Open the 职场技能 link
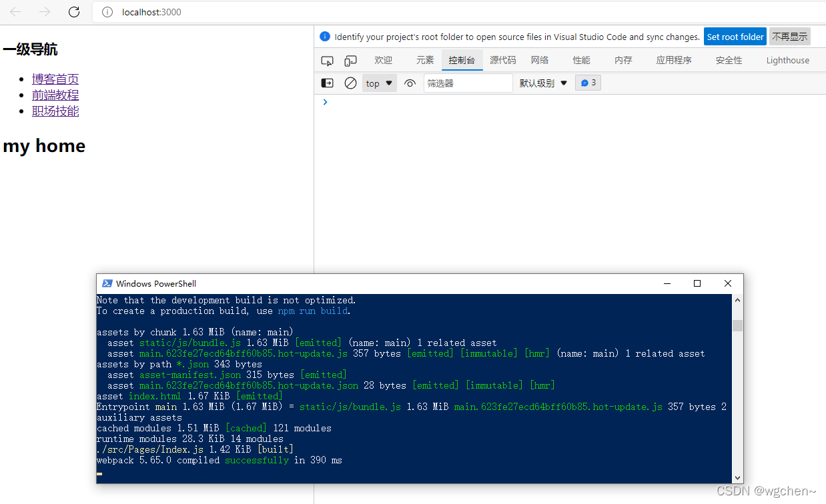Image resolution: width=826 pixels, height=504 pixels. [55, 111]
